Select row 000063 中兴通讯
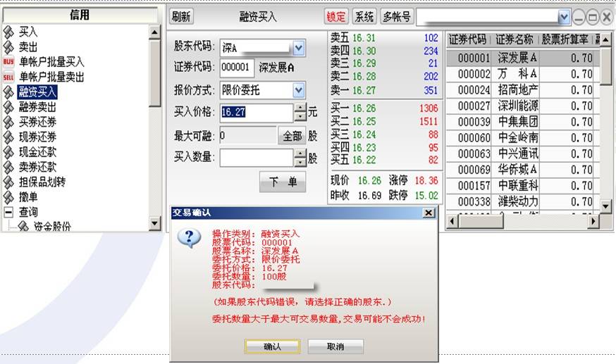Viewport: 616px width, 364px height. click(523, 153)
